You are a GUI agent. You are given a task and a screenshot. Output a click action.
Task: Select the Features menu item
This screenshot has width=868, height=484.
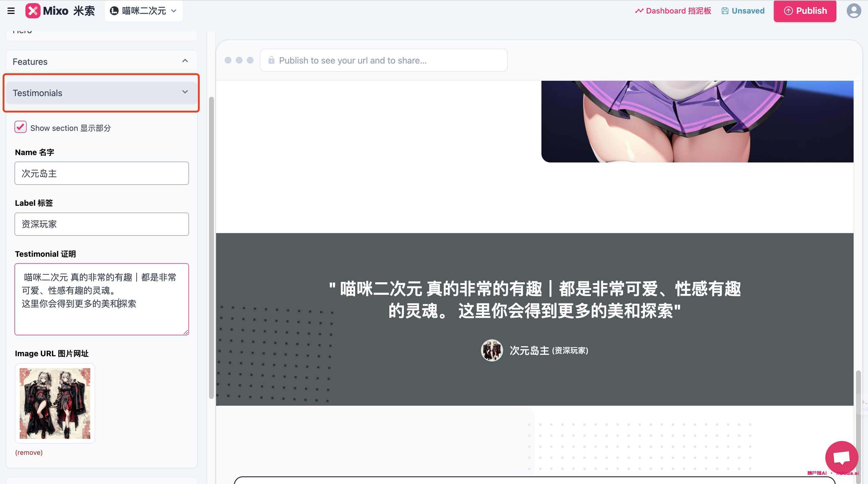click(x=101, y=61)
